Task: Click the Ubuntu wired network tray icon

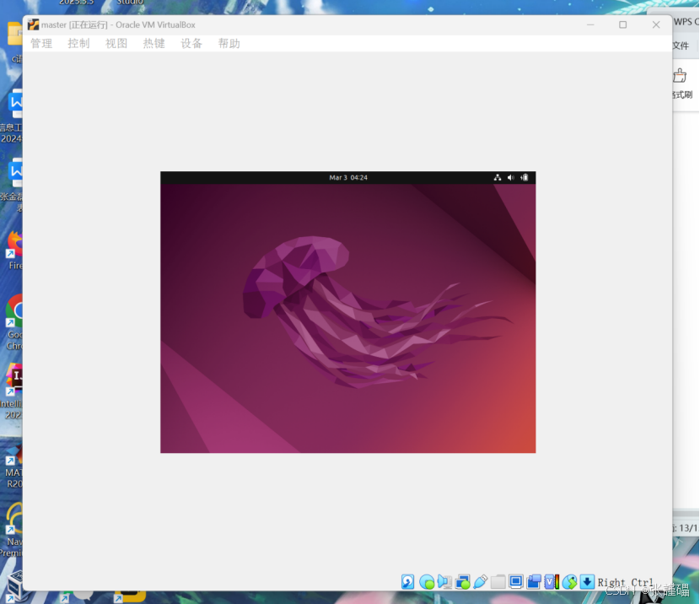Action: [498, 177]
